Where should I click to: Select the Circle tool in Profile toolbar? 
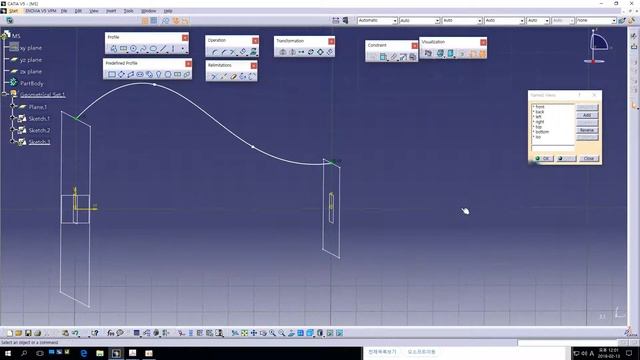[x=133, y=49]
